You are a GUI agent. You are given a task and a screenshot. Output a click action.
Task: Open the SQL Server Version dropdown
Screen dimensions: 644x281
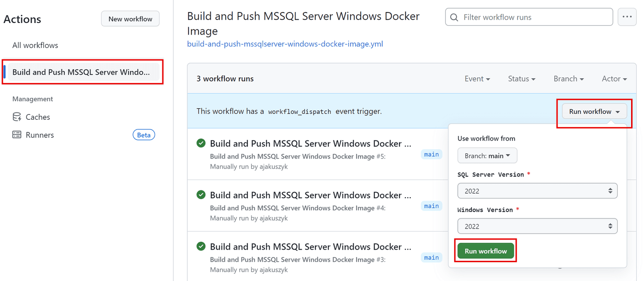click(537, 190)
